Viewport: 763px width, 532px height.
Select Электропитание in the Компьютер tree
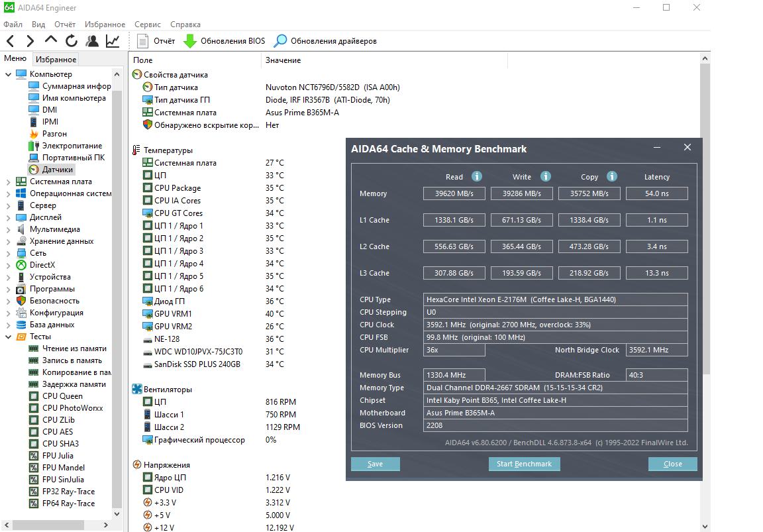pos(72,146)
